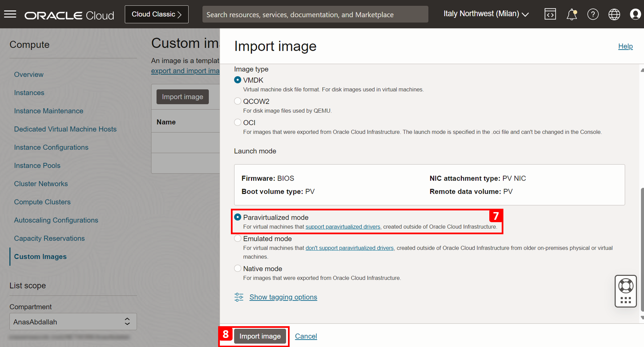Open Instance Maintenance
The image size is (644, 347).
[x=49, y=111]
